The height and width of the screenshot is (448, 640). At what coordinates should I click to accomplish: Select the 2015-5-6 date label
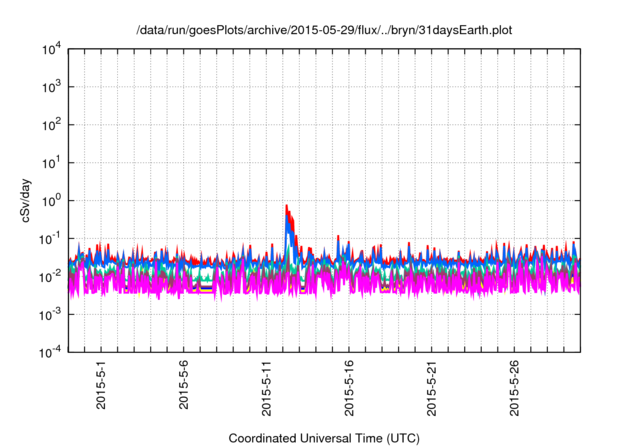[185, 388]
